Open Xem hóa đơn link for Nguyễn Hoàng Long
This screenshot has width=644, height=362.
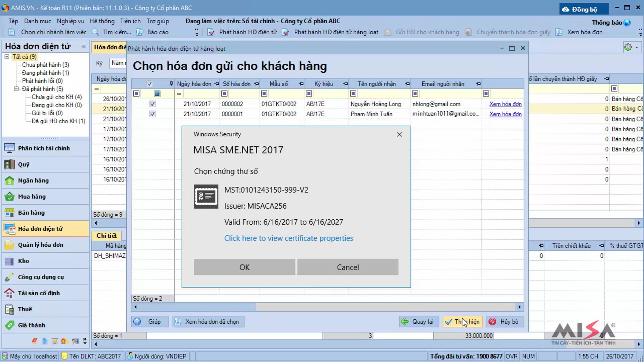506,104
